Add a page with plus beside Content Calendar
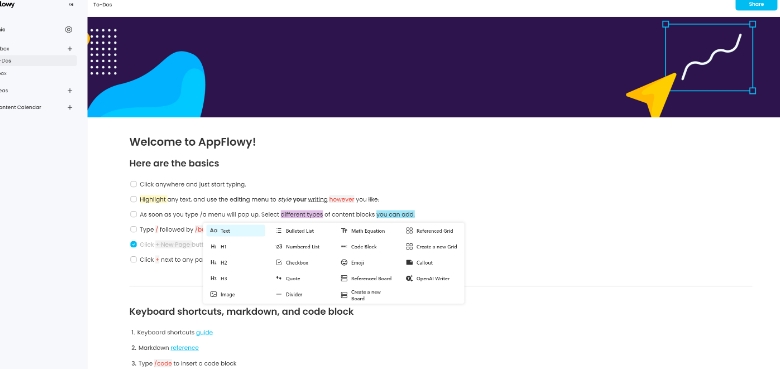 coord(70,107)
